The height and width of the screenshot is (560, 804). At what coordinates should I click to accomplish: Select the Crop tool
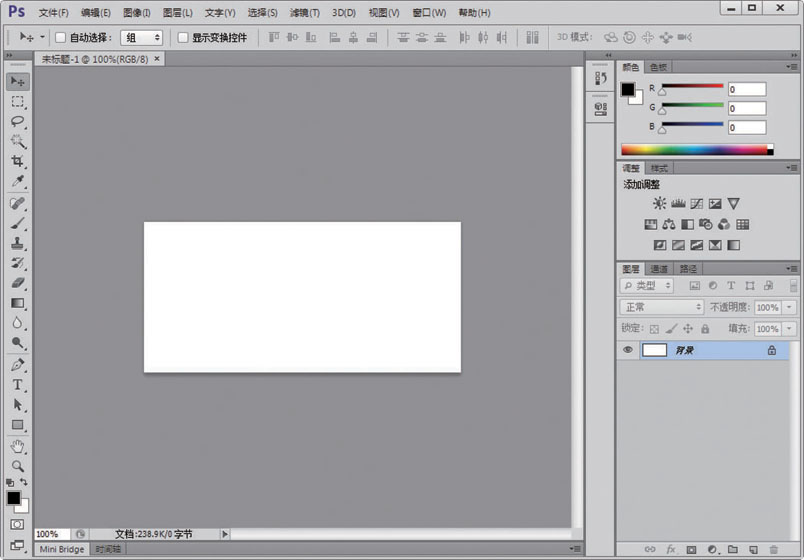pos(17,161)
